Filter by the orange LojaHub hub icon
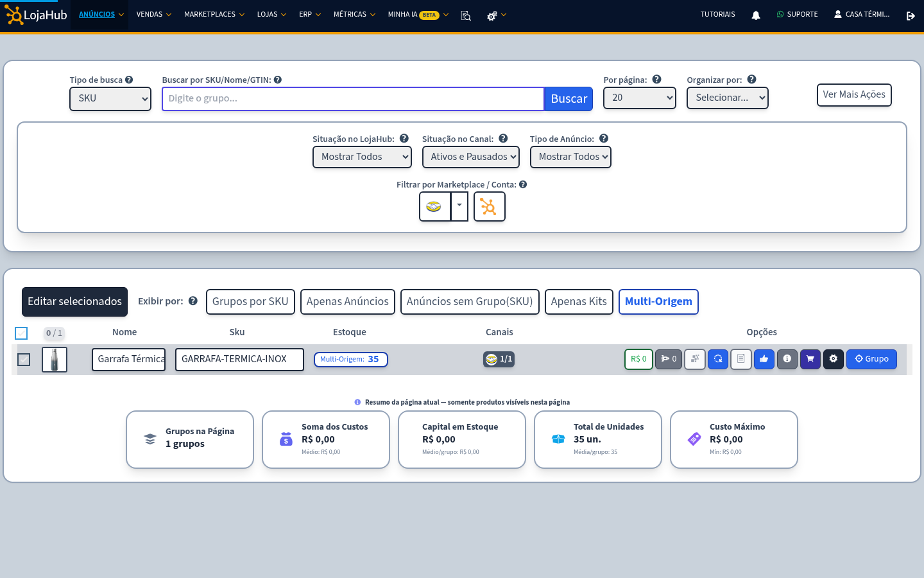Image resolution: width=924 pixels, height=578 pixels. (489, 207)
